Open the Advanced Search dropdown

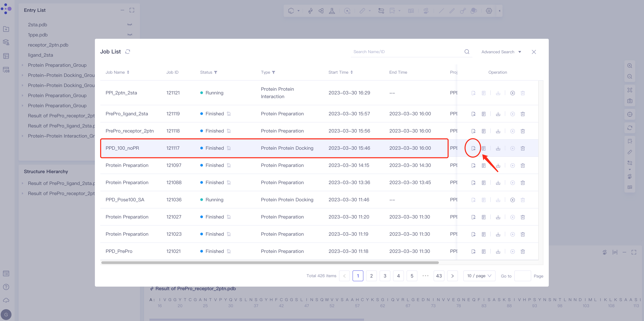[501, 52]
